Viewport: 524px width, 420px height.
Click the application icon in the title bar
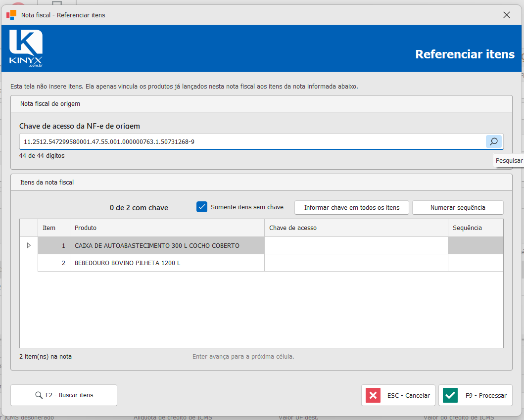pyautogui.click(x=11, y=15)
